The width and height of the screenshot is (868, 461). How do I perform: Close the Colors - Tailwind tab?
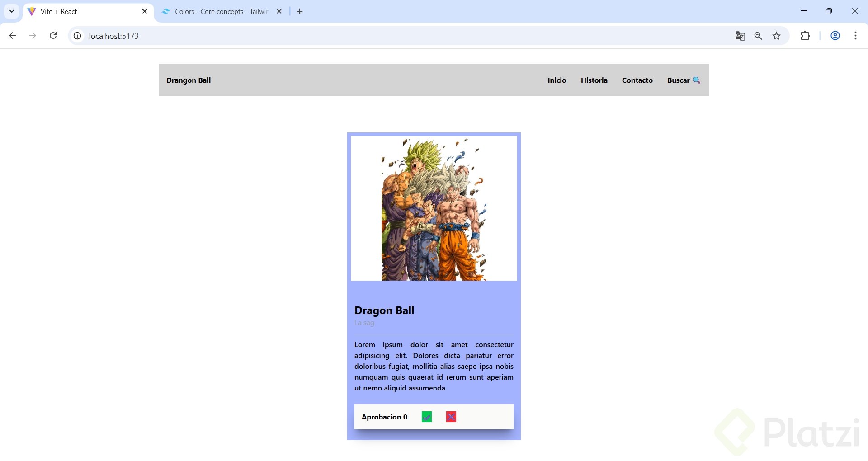tap(279, 11)
